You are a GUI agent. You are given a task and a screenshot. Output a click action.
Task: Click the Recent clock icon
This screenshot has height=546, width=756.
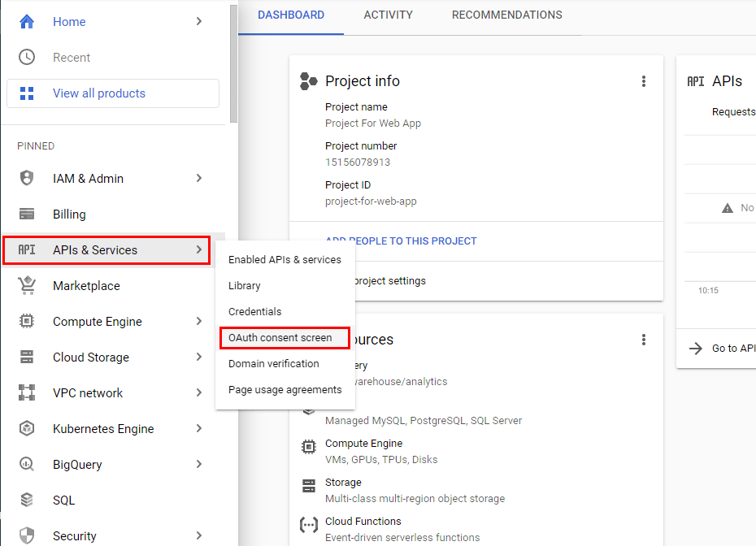point(27,58)
